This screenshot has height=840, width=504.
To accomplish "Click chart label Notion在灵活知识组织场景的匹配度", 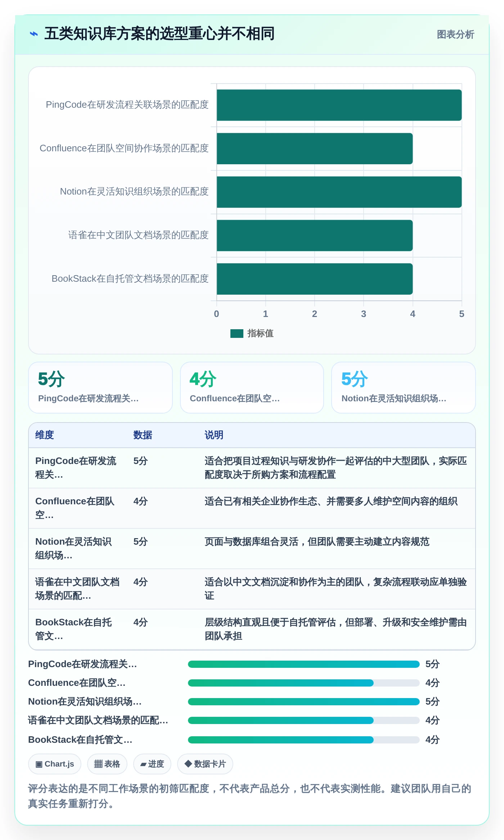I will [x=134, y=192].
